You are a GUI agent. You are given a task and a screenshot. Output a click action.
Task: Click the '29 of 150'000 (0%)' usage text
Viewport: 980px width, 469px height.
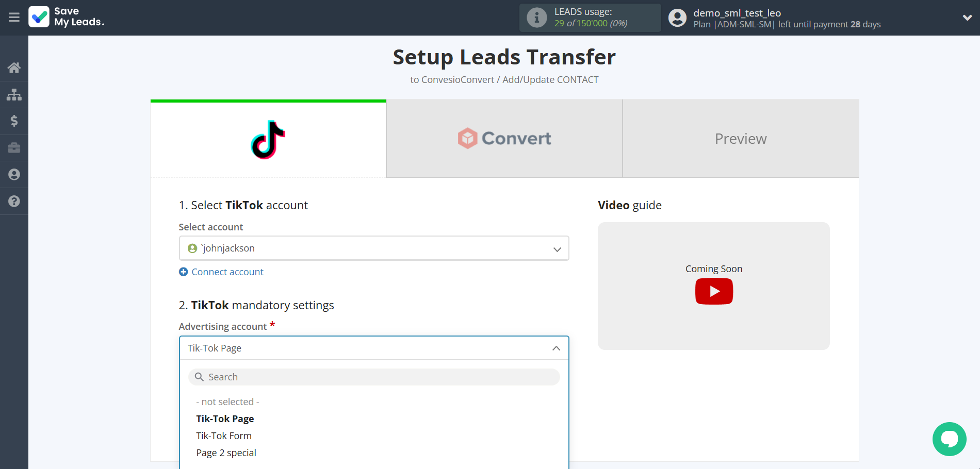click(x=591, y=23)
